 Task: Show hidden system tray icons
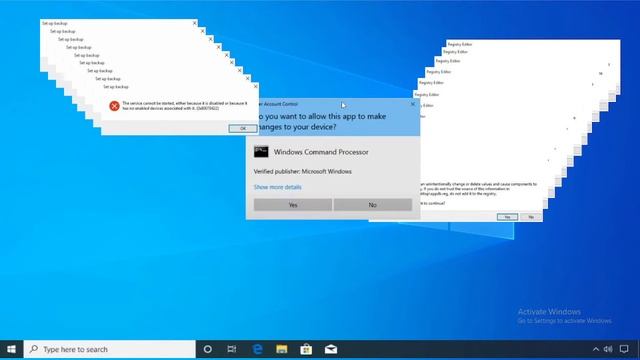(596, 349)
